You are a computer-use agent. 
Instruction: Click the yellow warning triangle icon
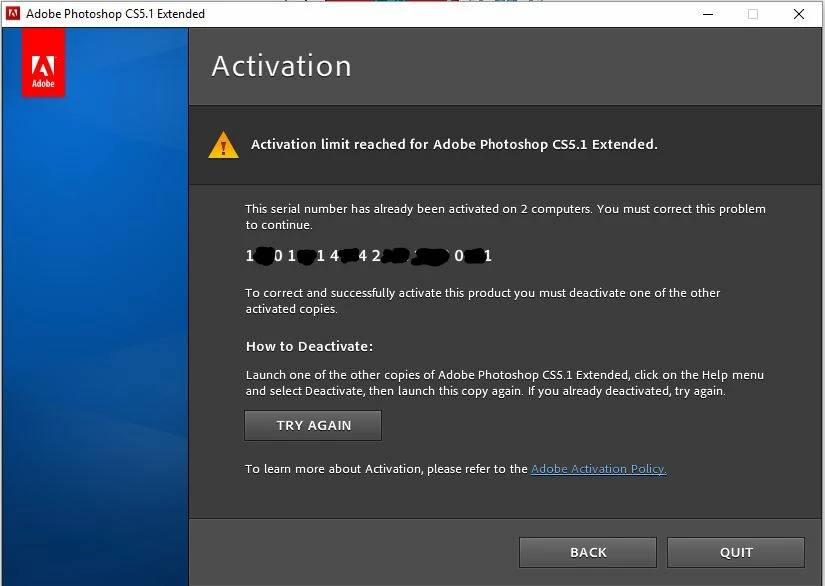coord(223,145)
